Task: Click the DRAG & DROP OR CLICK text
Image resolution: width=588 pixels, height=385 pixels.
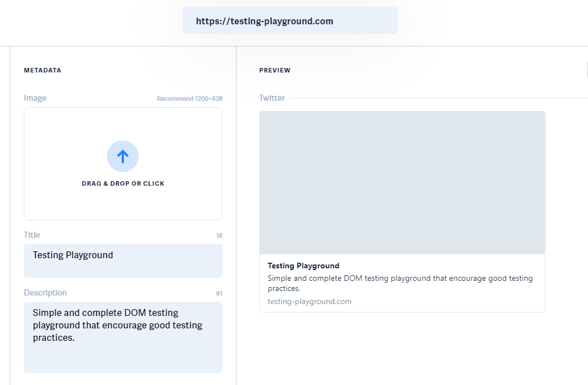Action: 123,183
